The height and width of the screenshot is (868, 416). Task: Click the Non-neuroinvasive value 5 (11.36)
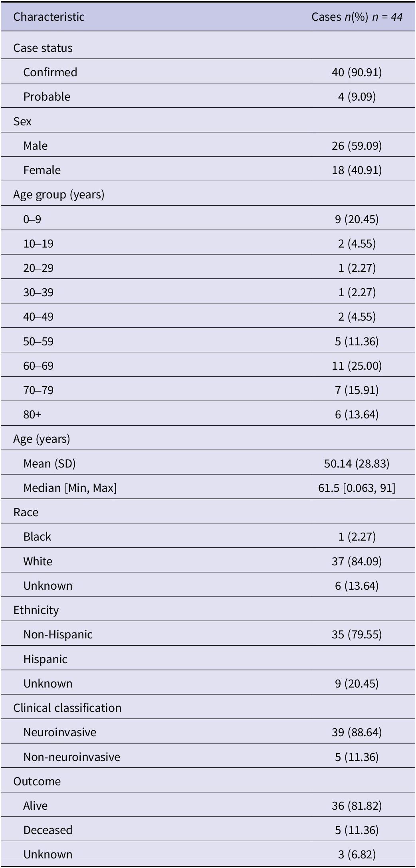357,757
